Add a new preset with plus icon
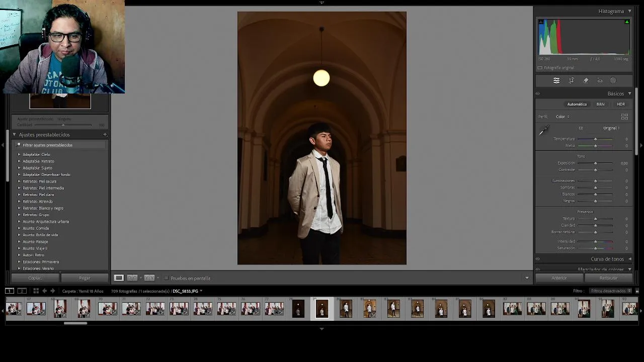 [x=105, y=135]
